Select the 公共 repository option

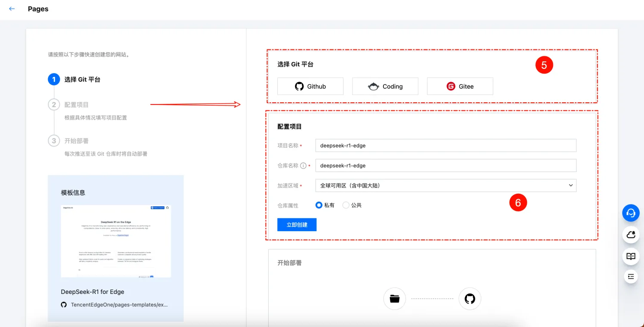(346, 205)
